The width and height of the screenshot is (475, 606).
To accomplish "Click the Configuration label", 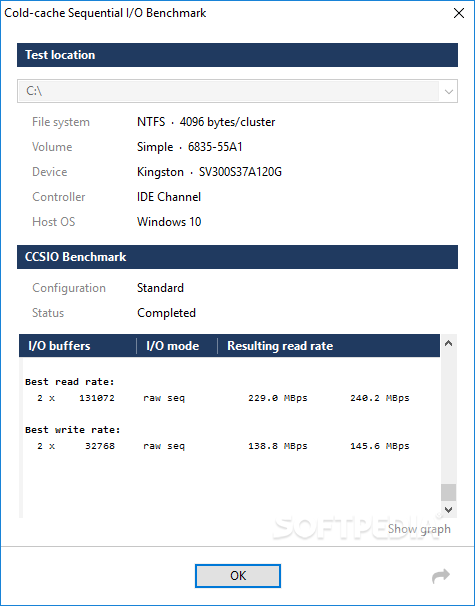I will tap(69, 288).
